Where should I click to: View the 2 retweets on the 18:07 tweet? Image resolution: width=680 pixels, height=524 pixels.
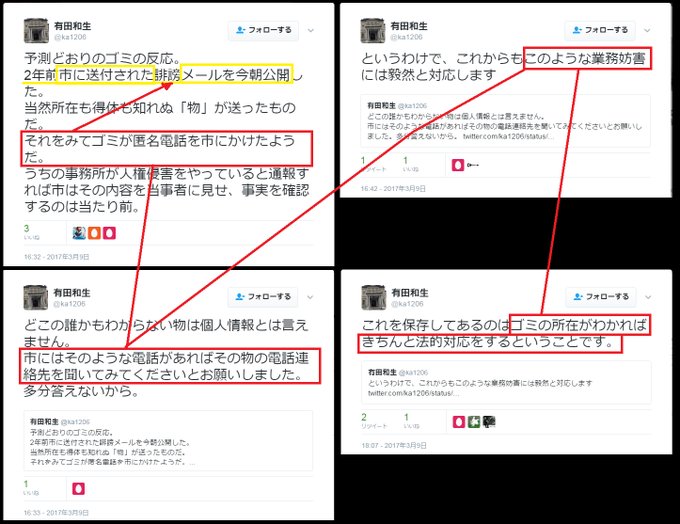[373, 421]
